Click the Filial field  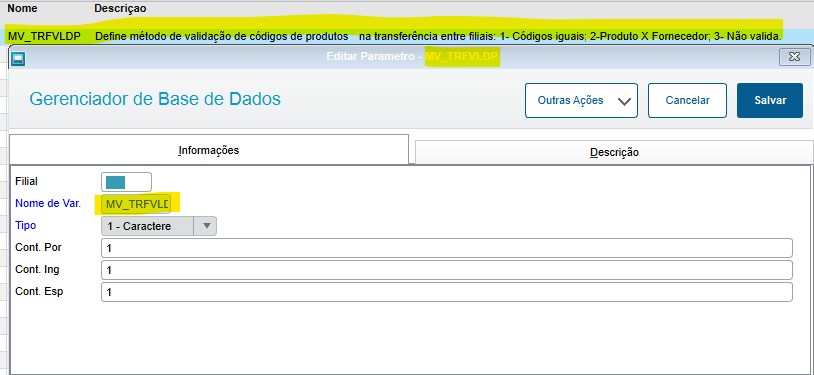click(126, 182)
